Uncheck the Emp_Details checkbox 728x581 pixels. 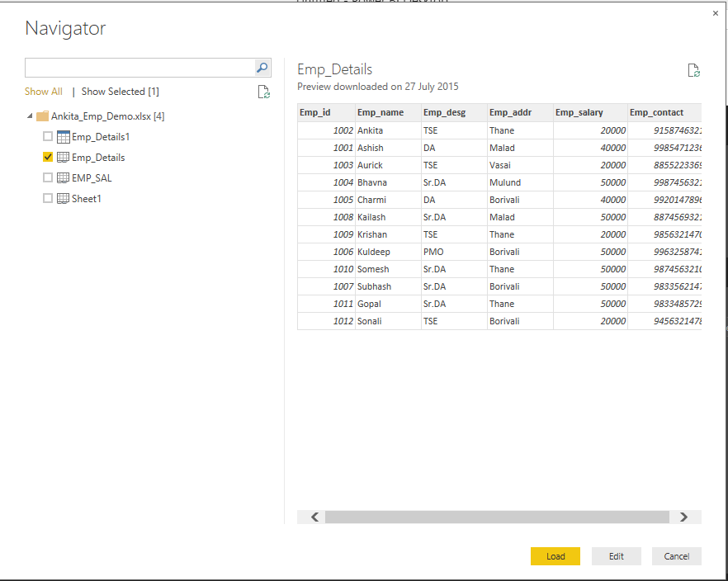[47, 157]
